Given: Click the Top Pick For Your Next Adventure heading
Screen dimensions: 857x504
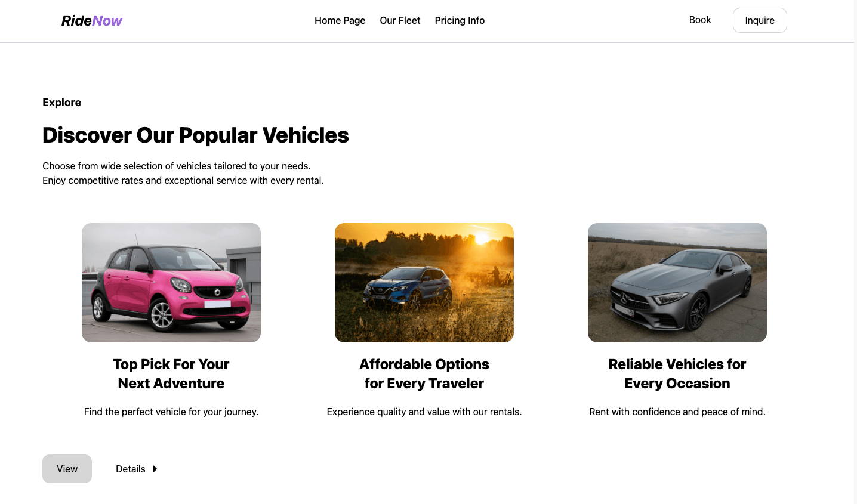Looking at the screenshot, I should pos(171,374).
